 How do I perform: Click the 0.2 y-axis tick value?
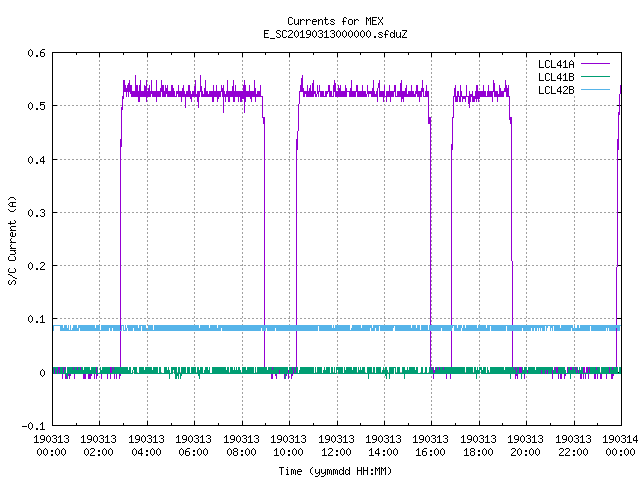pos(36,266)
